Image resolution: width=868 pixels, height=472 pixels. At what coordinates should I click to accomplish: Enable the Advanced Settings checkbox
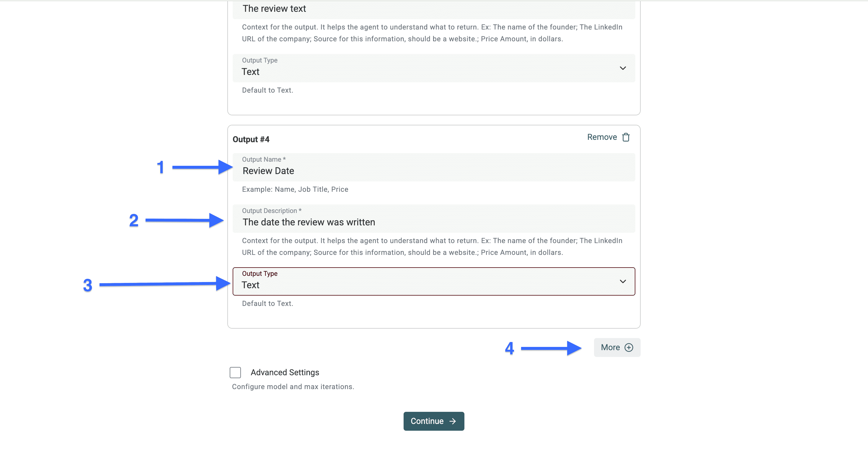click(x=235, y=372)
